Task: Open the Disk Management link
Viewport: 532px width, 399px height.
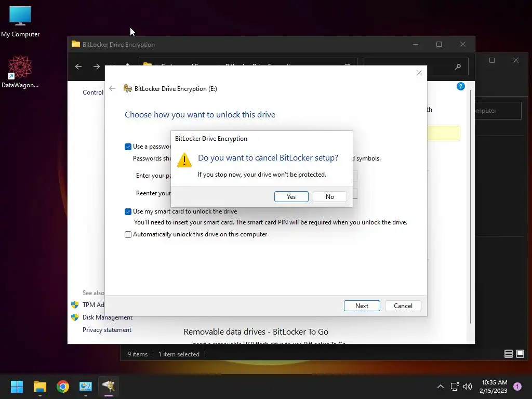Action: [x=107, y=317]
